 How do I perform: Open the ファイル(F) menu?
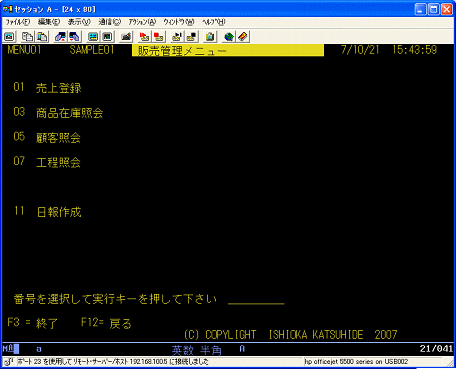pyautogui.click(x=18, y=22)
